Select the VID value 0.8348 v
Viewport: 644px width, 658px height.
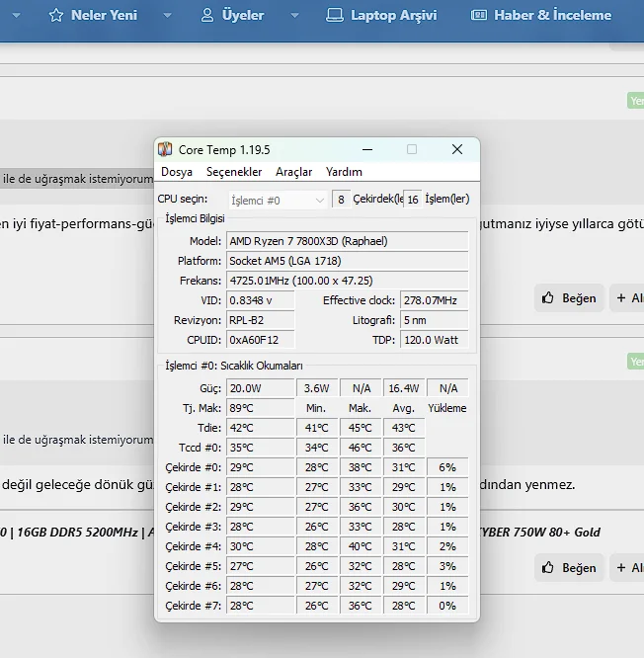[x=261, y=300]
